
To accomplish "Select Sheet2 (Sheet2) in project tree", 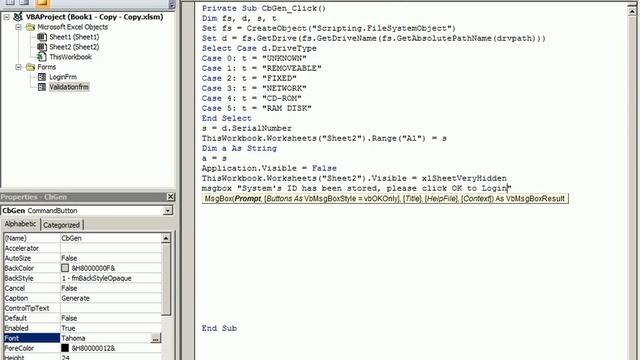I will coord(74,47).
